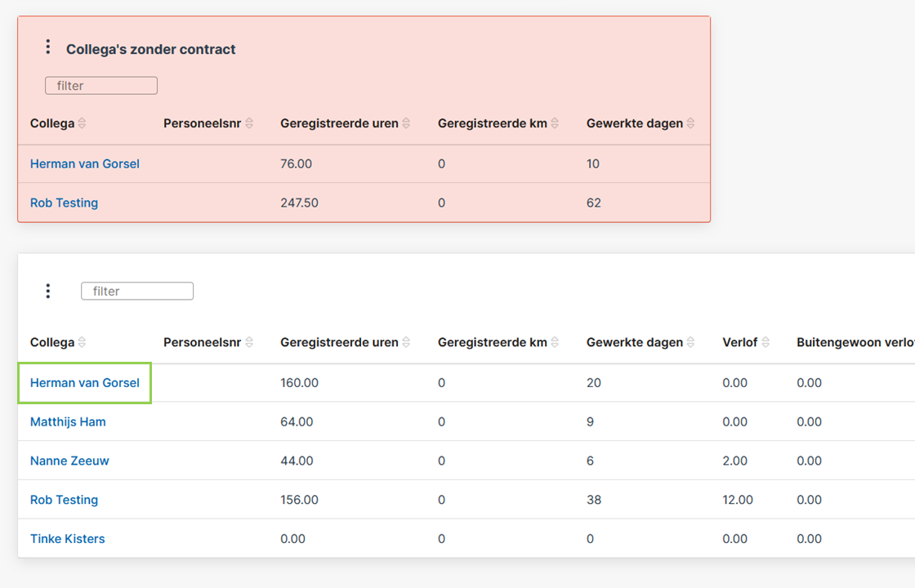Click the Collega's zonder contract title
The width and height of the screenshot is (915, 588).
click(x=150, y=50)
